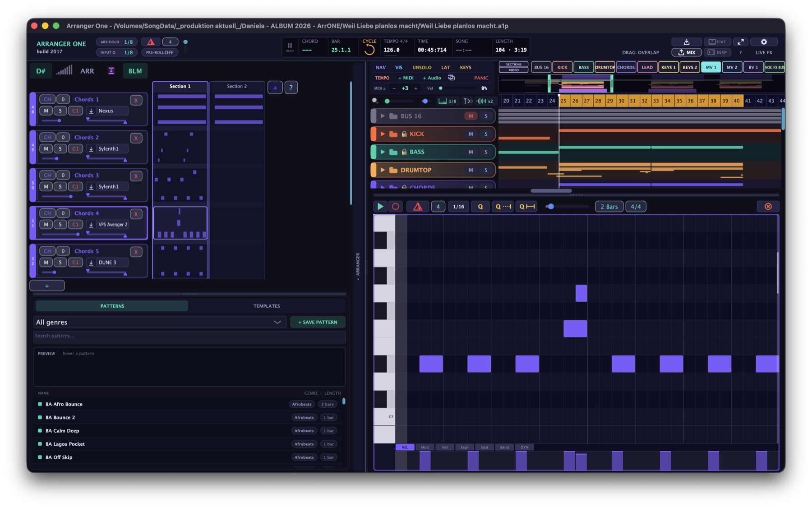The width and height of the screenshot is (812, 508).
Task: Mute the Chords 1 track
Action: 46,111
